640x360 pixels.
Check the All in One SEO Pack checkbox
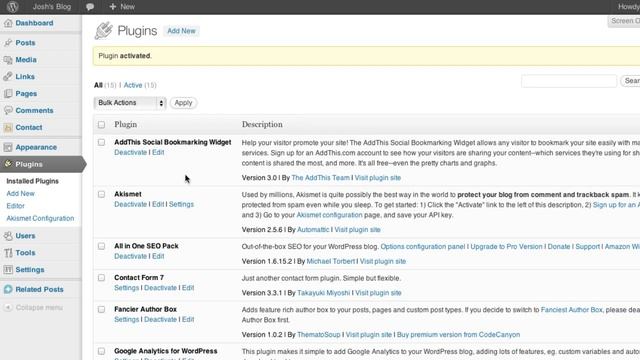point(101,246)
